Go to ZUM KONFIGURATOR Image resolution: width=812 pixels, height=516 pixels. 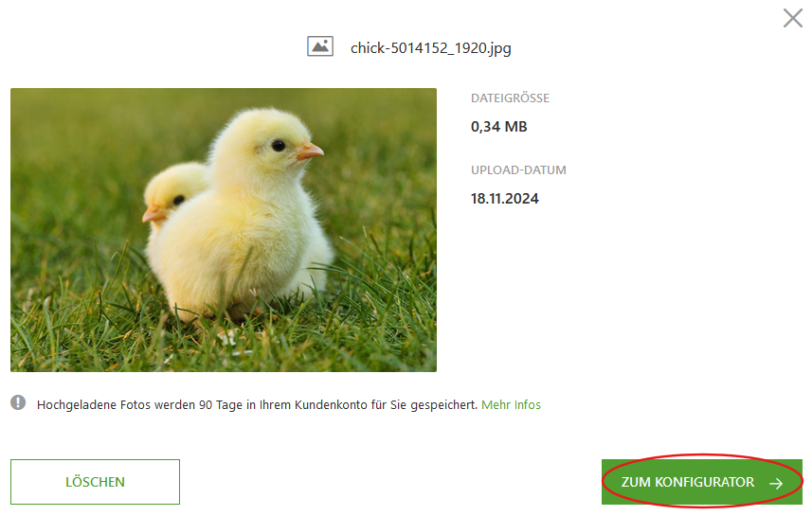pos(702,482)
